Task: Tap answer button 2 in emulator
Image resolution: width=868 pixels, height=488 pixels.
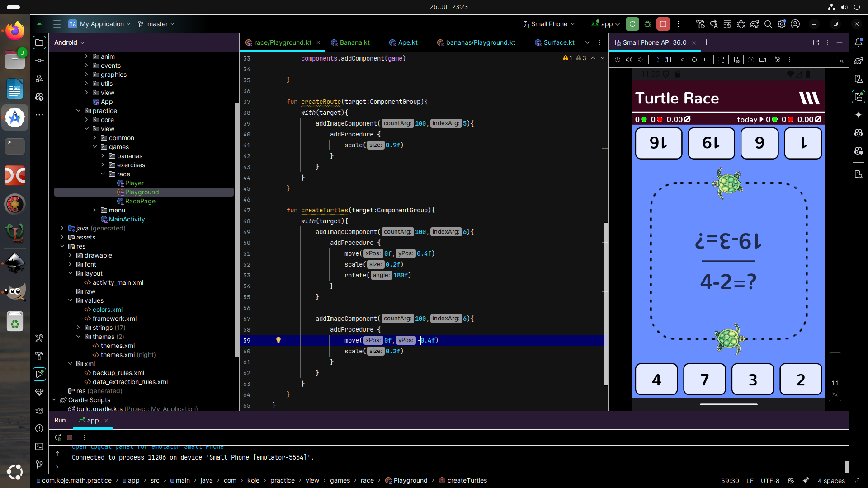Action: 800,380
